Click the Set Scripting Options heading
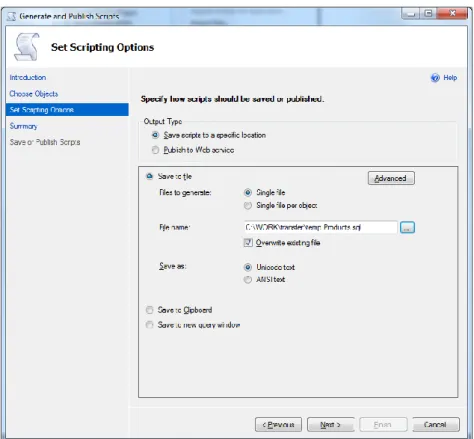The image size is (474, 439). (102, 47)
